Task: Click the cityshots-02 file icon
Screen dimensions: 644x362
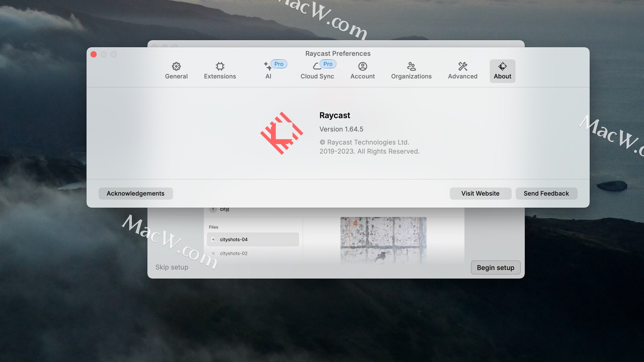Action: click(x=213, y=253)
